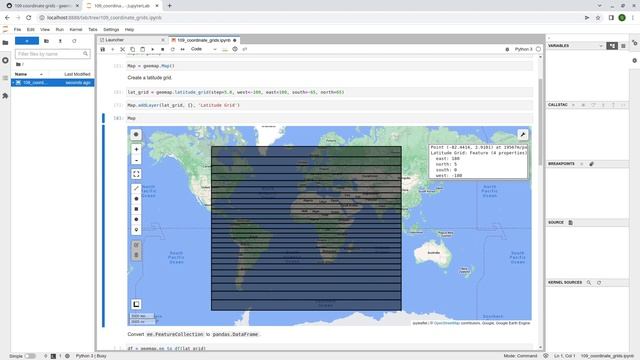
Task: Select the 109_coordinate_grids.ipynb notebook tab
Action: pyautogui.click(x=204, y=40)
